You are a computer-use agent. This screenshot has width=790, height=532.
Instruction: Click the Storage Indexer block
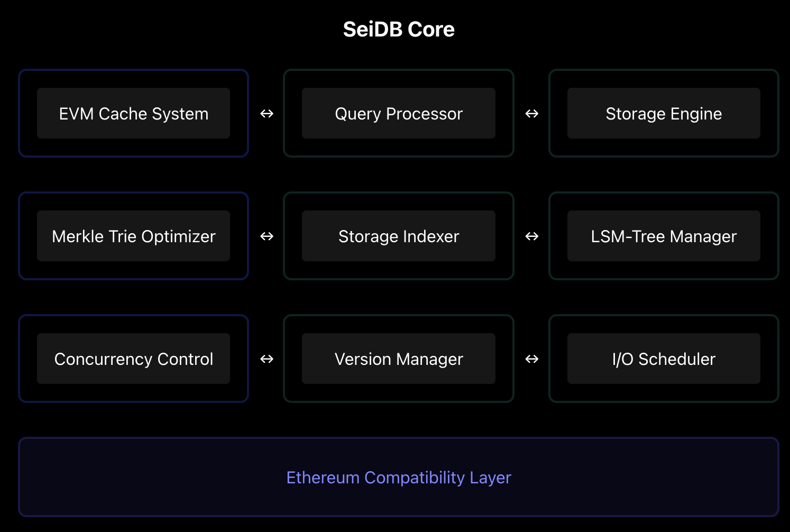(398, 236)
